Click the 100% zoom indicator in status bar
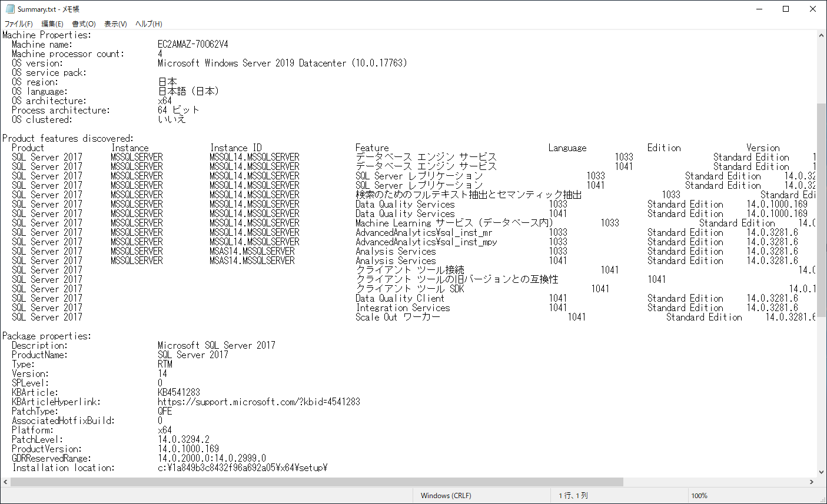The height and width of the screenshot is (504, 827). pos(699,496)
